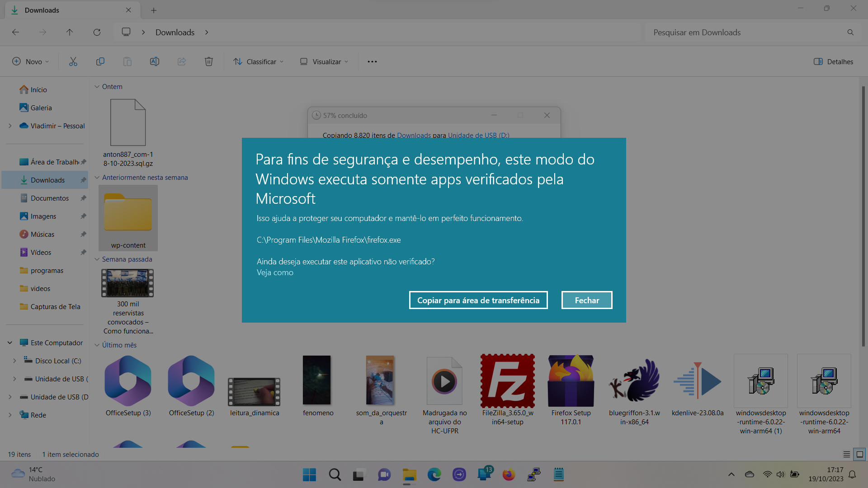Open FileZilla_3.65.0 setup file

coord(508,390)
